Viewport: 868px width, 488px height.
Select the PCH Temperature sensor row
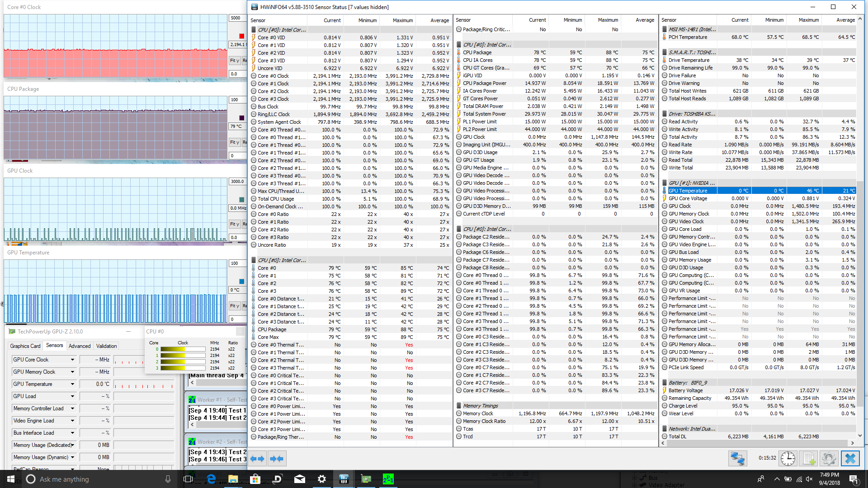click(x=759, y=37)
